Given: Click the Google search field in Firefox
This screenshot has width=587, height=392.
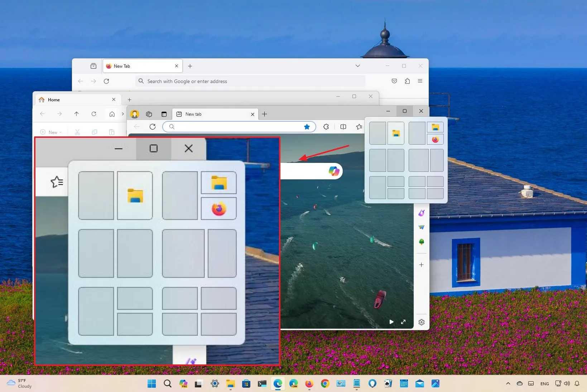Looking at the screenshot, I should point(251,81).
